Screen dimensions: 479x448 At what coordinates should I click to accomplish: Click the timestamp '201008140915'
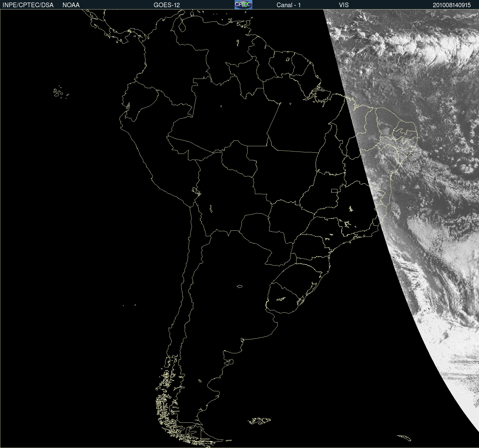tap(452, 5)
